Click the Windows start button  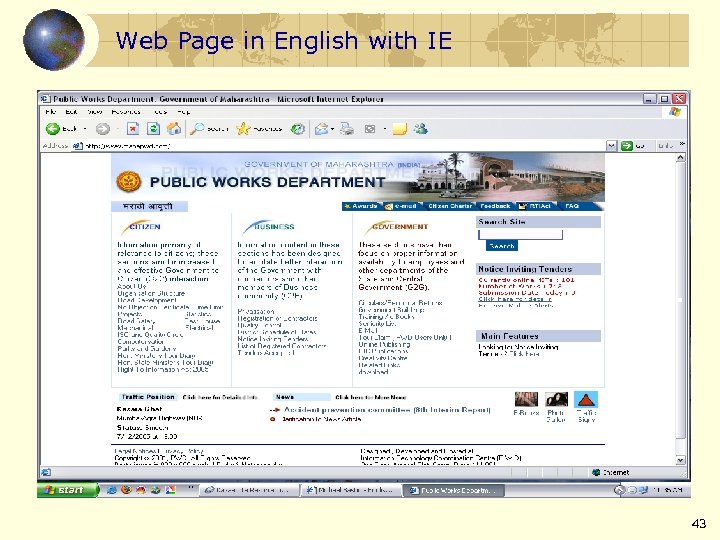pyautogui.click(x=68, y=490)
